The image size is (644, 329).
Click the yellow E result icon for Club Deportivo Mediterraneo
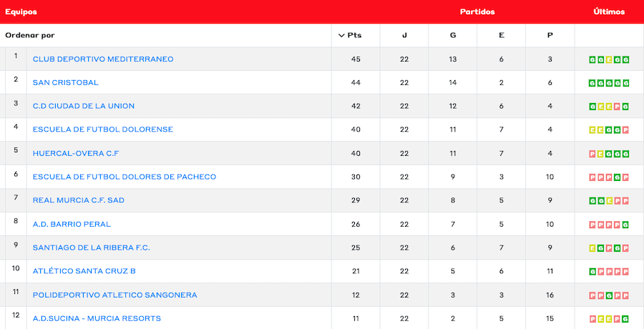[609, 59]
